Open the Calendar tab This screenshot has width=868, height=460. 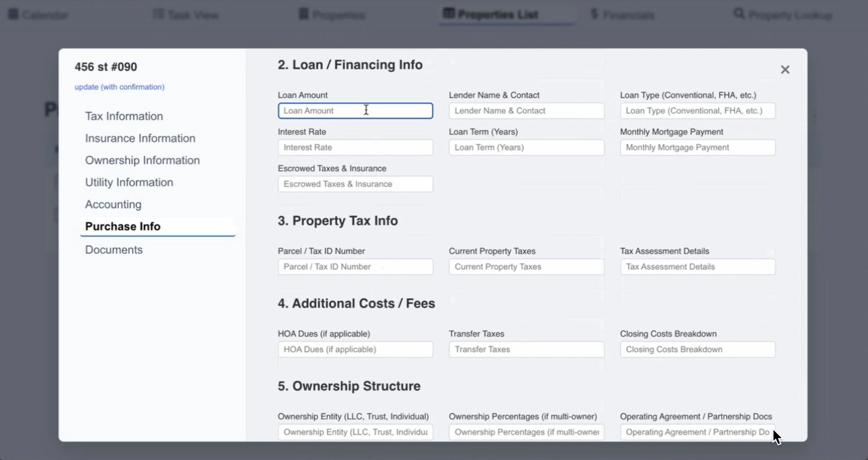click(x=38, y=15)
